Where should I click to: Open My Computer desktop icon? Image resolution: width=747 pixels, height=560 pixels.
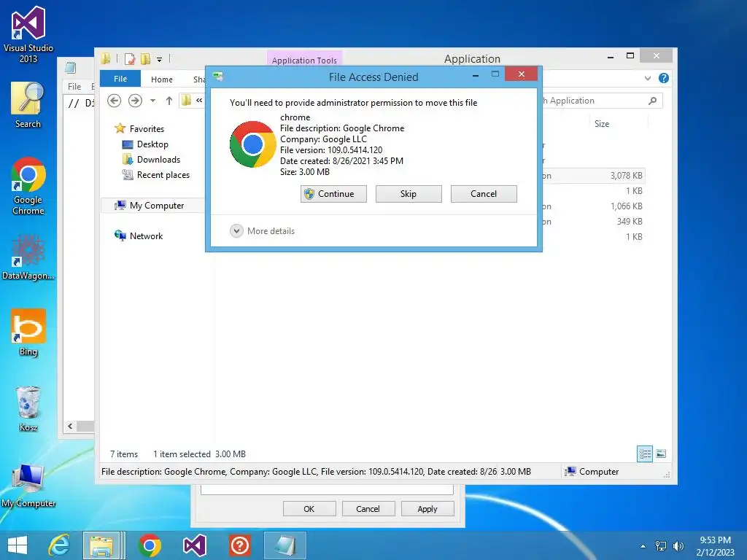coord(28,484)
